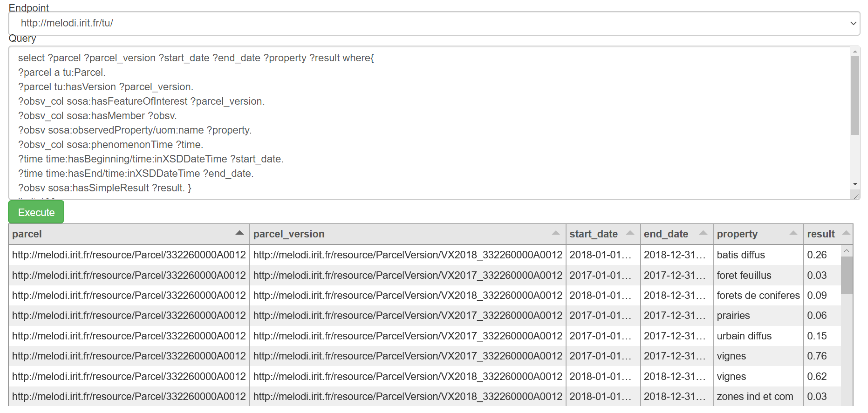Click the property column header

pos(737,234)
